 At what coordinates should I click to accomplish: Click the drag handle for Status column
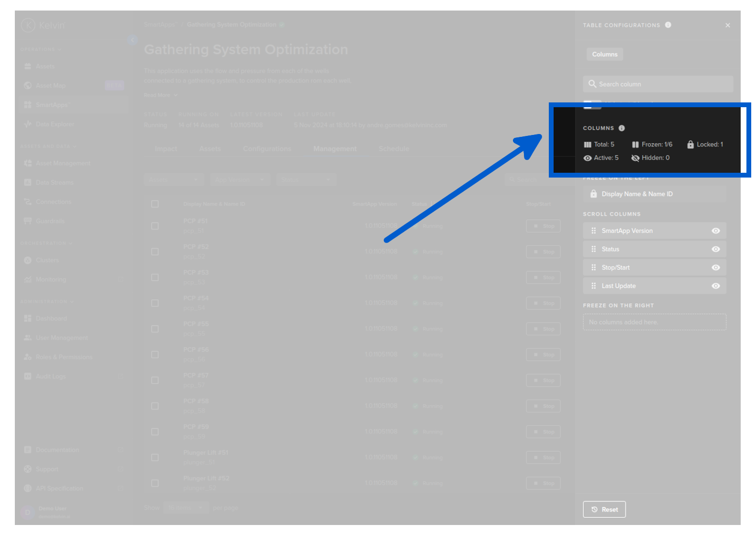pos(593,249)
